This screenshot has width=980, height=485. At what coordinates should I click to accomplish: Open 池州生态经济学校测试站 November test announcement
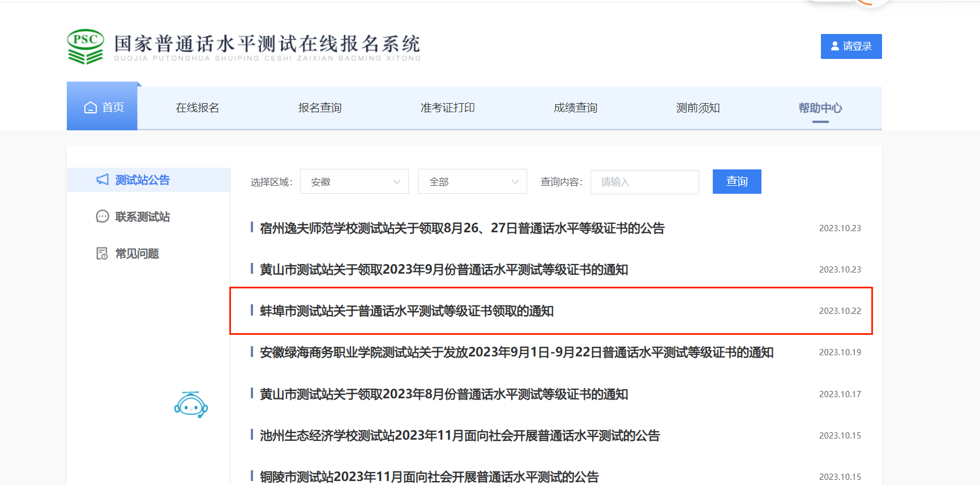click(459, 436)
